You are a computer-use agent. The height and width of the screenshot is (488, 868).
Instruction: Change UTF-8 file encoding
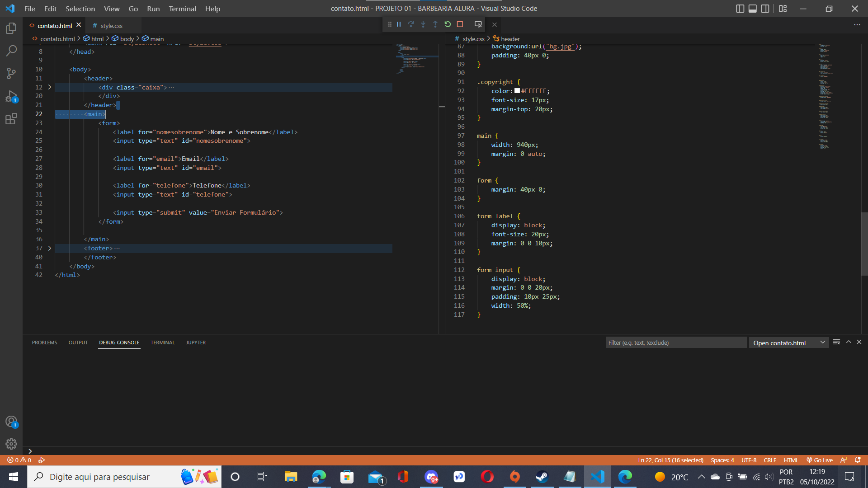click(749, 460)
